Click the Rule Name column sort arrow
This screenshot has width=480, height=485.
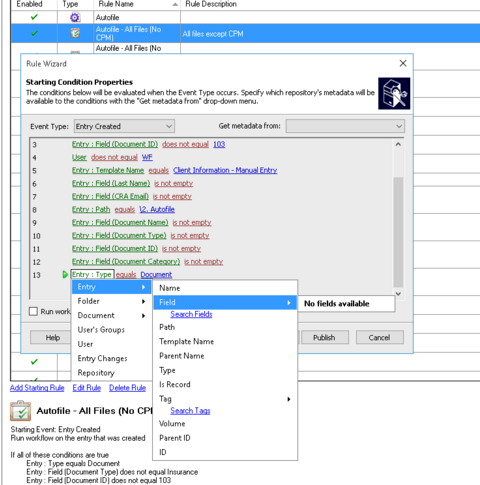coord(175,4)
